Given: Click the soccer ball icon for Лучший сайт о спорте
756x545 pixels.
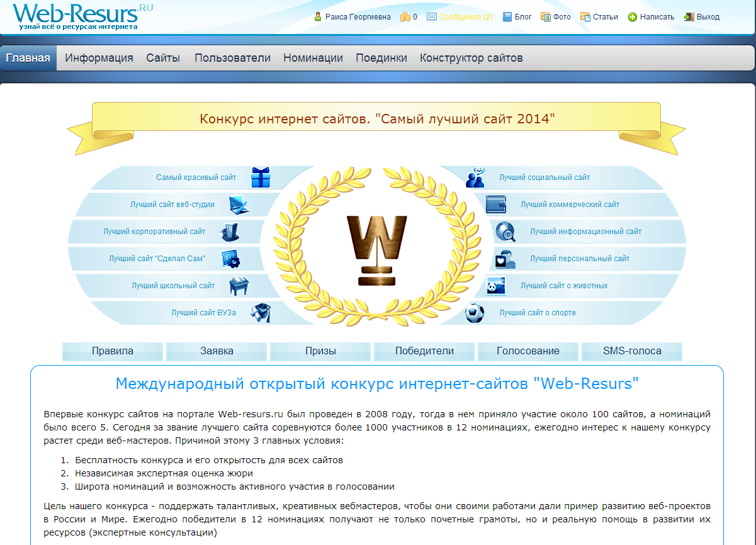Looking at the screenshot, I should tap(475, 313).
